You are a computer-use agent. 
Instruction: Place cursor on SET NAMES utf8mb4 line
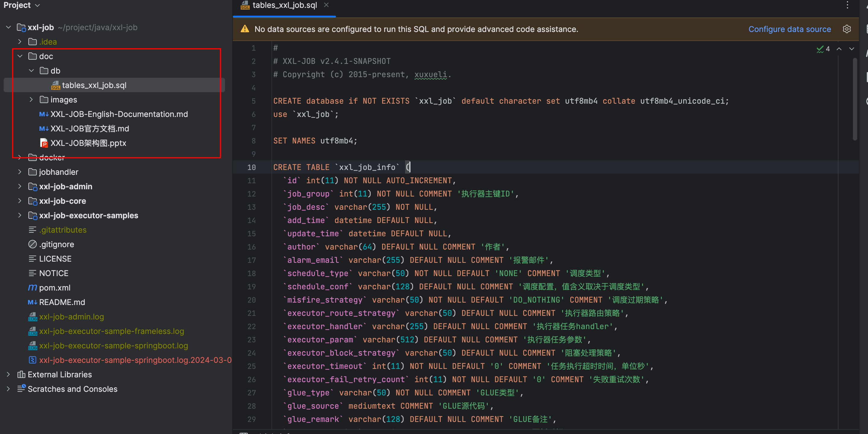(x=315, y=141)
